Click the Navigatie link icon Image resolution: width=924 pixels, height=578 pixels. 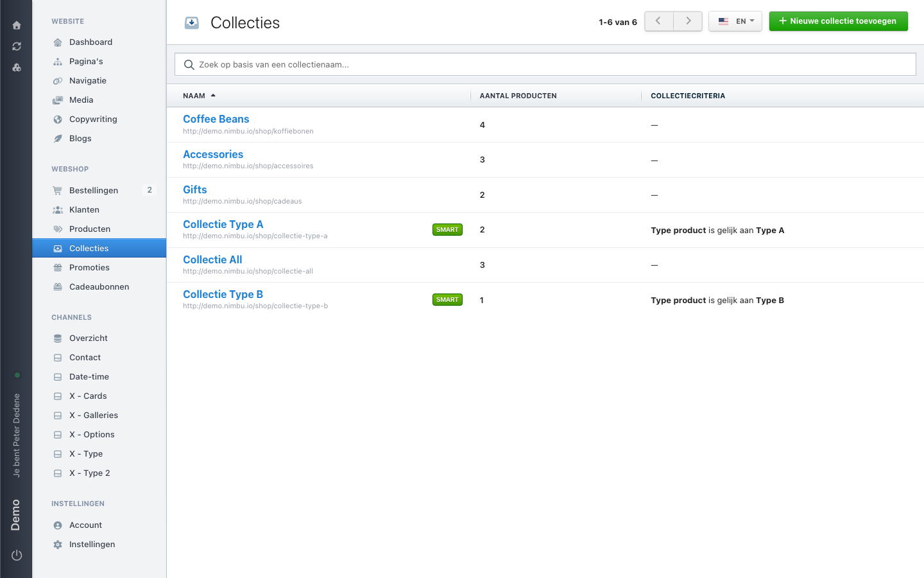click(x=58, y=81)
